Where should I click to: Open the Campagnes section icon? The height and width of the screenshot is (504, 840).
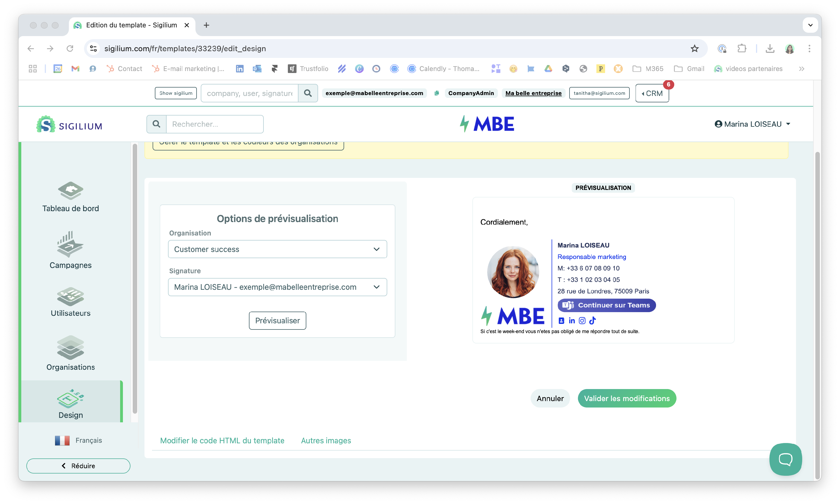click(70, 244)
